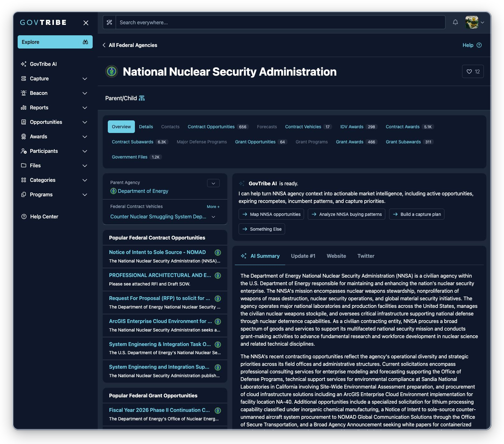Click the Capture sidebar icon
The image size is (504, 444).
tap(24, 78)
